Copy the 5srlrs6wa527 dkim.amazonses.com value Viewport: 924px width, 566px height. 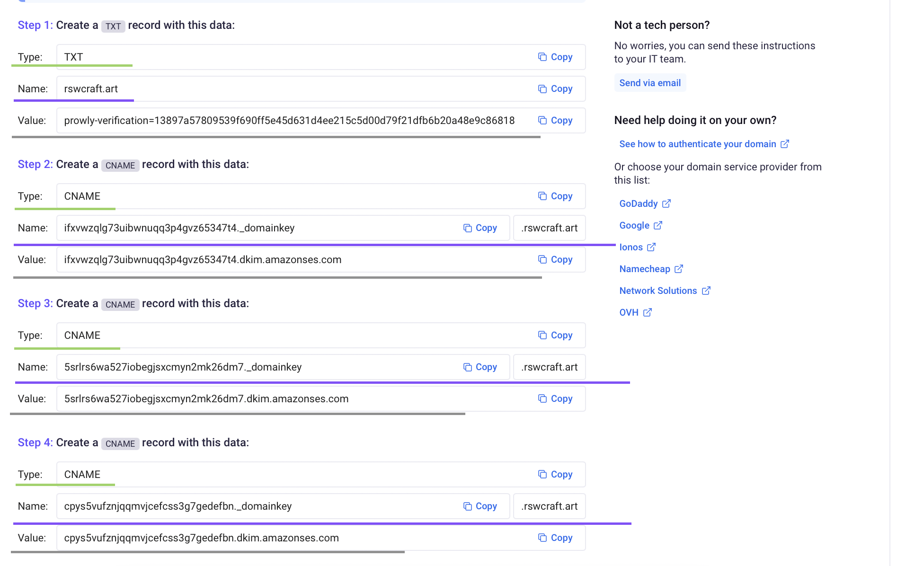point(555,398)
